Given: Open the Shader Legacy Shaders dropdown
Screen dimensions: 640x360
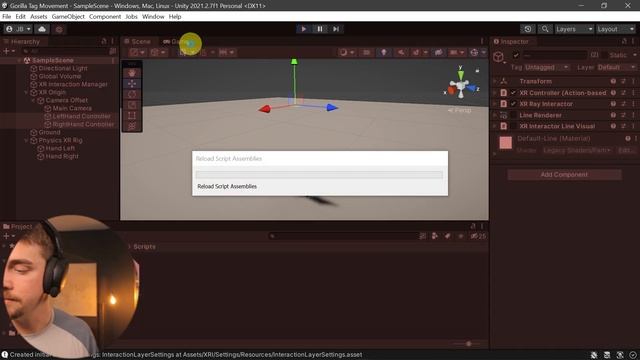Looking at the screenshot, I should [578, 151].
